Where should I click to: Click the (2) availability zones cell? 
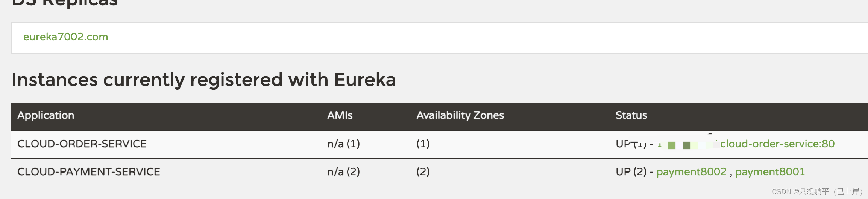click(x=423, y=172)
